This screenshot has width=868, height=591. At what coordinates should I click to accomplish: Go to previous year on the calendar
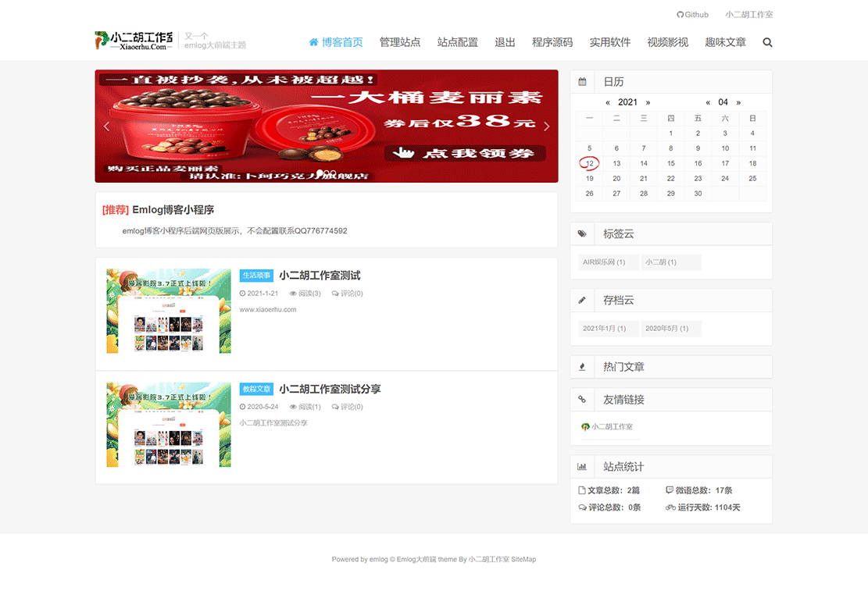pyautogui.click(x=608, y=101)
